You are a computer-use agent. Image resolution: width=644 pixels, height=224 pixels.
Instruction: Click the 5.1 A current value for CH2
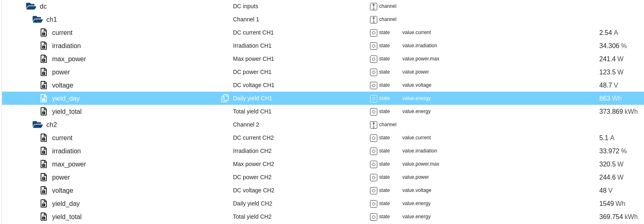[606, 138]
